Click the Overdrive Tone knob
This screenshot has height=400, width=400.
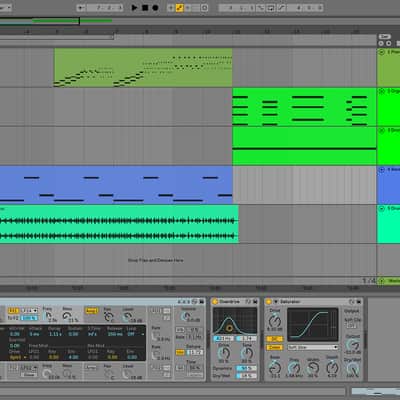point(247,353)
